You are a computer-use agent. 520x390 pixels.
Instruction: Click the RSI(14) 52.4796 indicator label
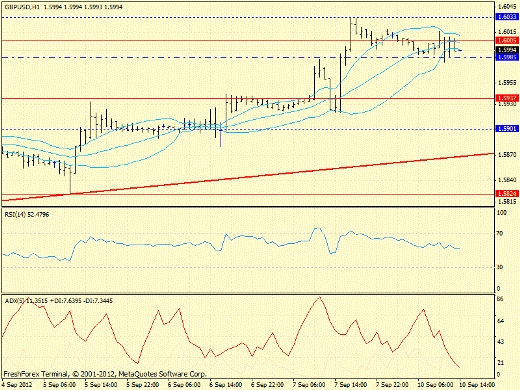27,214
